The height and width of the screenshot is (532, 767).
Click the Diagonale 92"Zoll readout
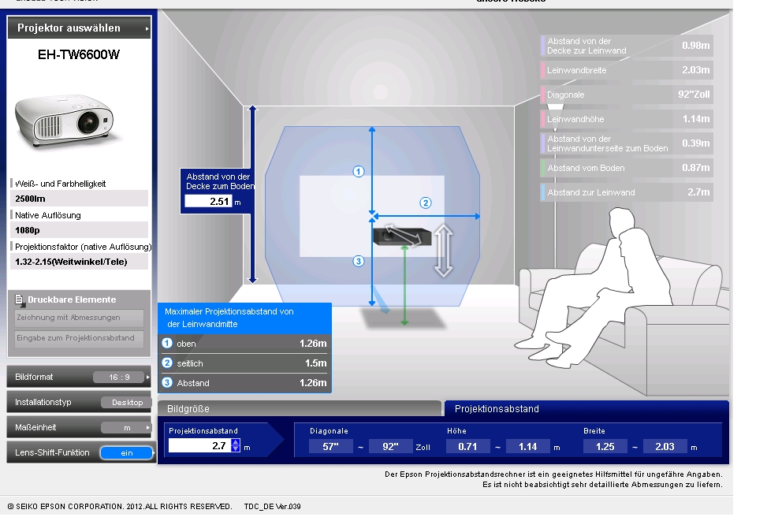627,95
